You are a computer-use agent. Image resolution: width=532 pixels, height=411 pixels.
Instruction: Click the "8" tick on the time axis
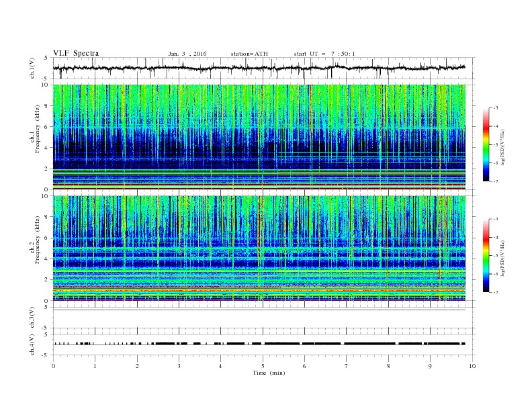coord(388,366)
